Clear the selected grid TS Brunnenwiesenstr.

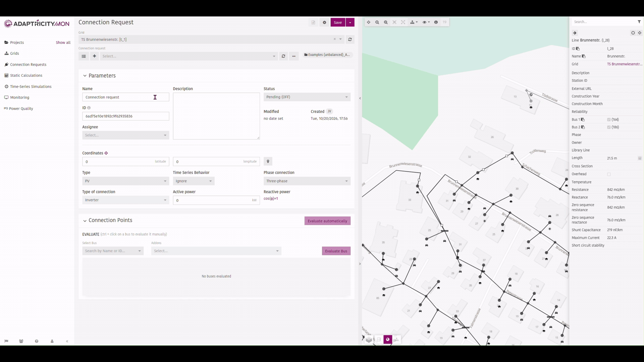point(334,39)
